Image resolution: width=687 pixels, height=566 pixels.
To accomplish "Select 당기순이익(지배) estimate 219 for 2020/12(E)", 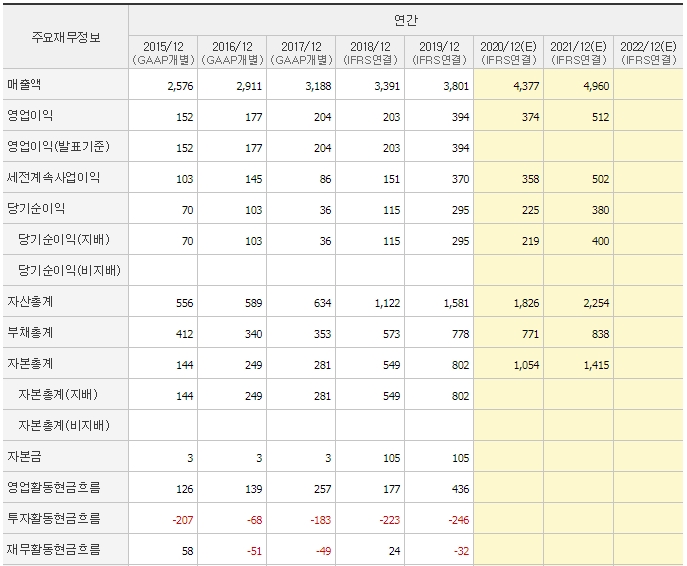I will [530, 241].
